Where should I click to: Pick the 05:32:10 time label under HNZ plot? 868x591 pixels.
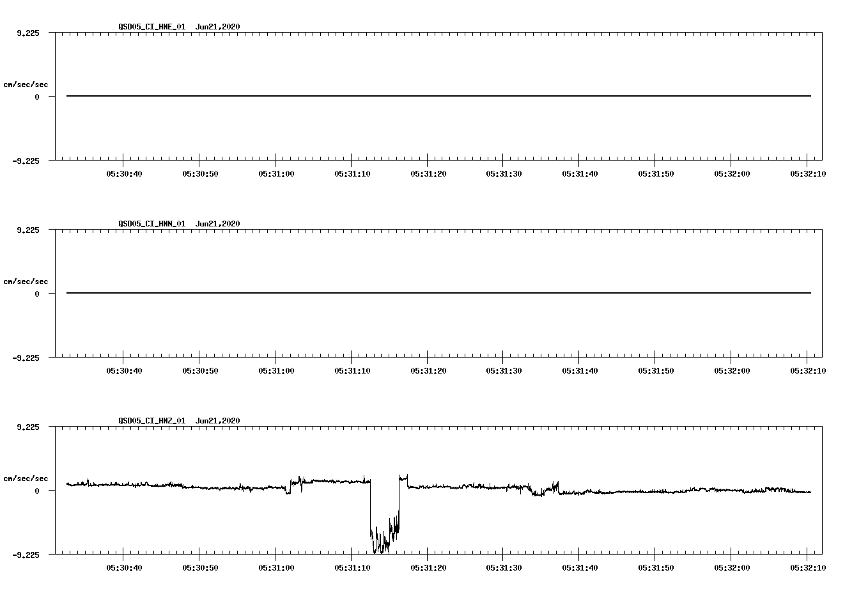click(807, 568)
